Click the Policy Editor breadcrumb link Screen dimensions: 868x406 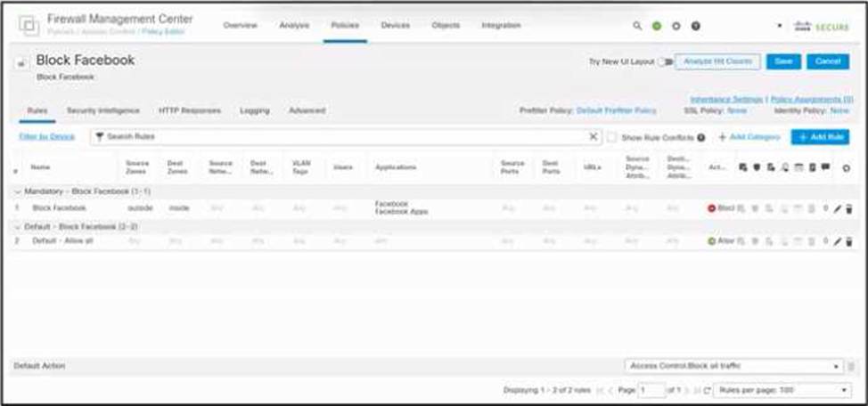(x=163, y=31)
